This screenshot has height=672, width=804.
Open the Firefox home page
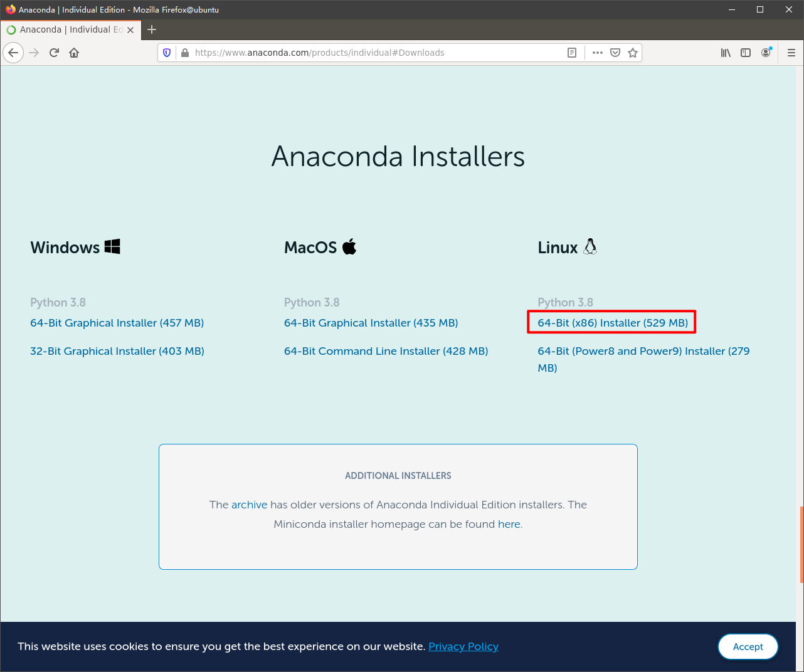pos(74,53)
